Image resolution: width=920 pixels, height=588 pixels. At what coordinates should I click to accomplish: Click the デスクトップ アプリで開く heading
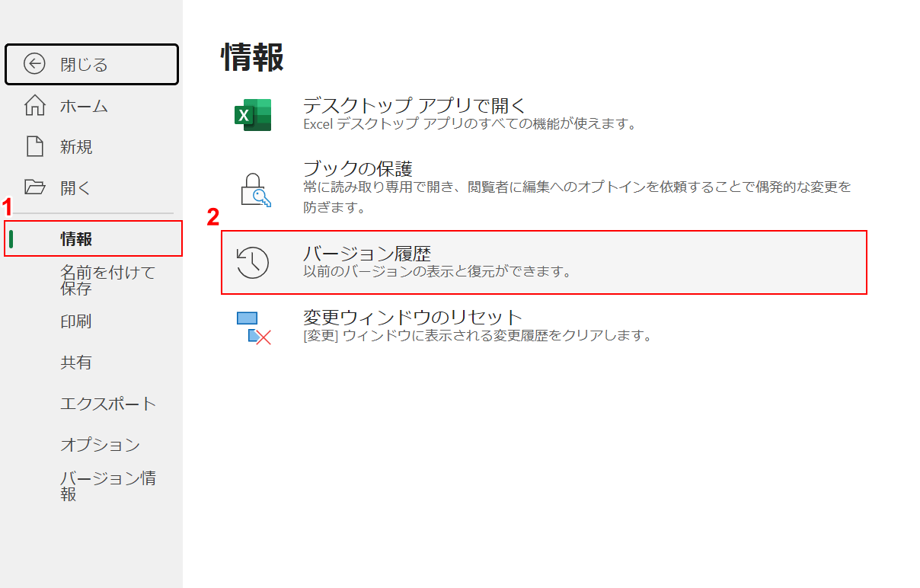pyautogui.click(x=414, y=105)
